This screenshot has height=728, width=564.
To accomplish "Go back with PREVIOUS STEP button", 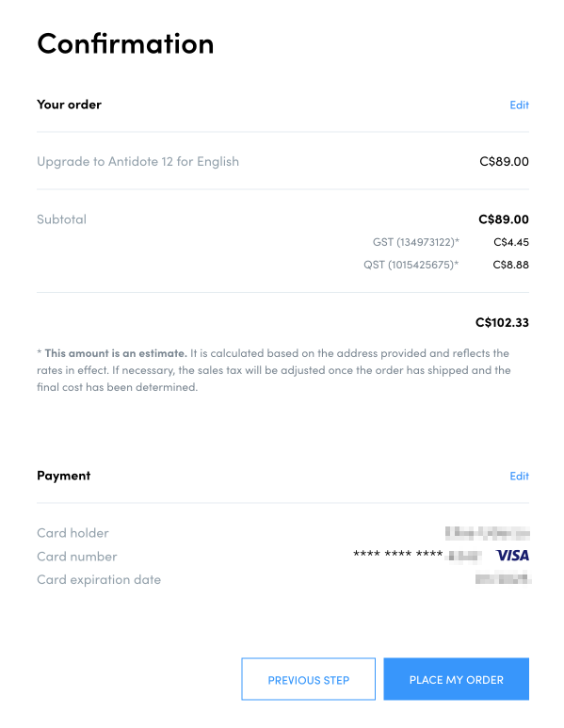I will [x=308, y=679].
